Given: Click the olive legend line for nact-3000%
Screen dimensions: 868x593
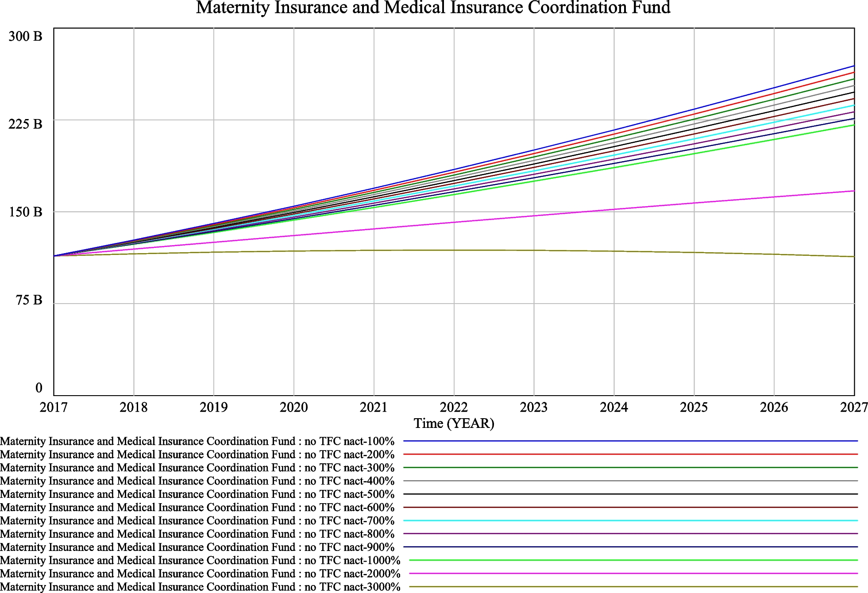Looking at the screenshot, I should click(633, 587).
